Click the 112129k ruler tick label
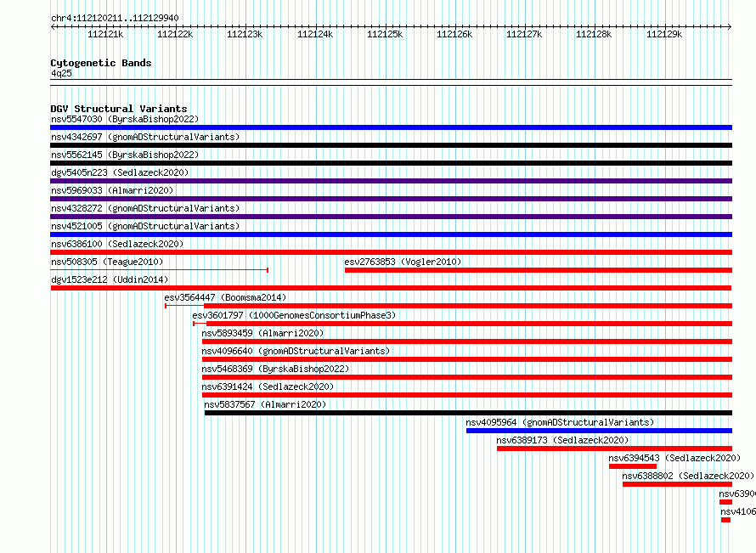This screenshot has height=553, width=756. [x=664, y=34]
